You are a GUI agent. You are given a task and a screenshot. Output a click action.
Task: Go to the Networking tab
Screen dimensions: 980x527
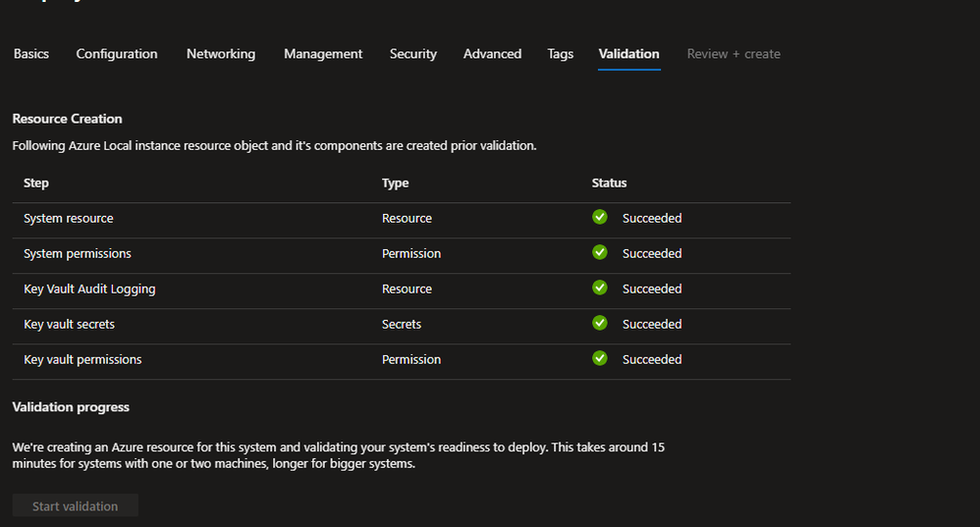(x=221, y=54)
